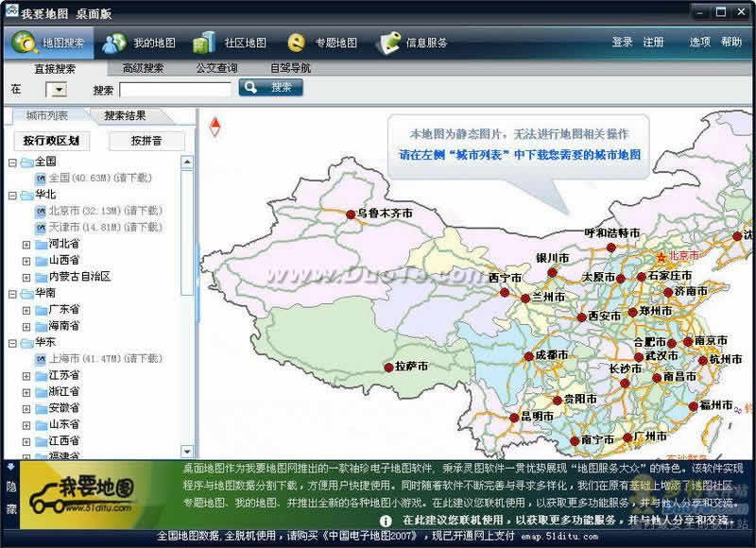Click the 乌鲁木齐市 red map marker
Image resolution: width=756 pixels, height=548 pixels.
[351, 214]
